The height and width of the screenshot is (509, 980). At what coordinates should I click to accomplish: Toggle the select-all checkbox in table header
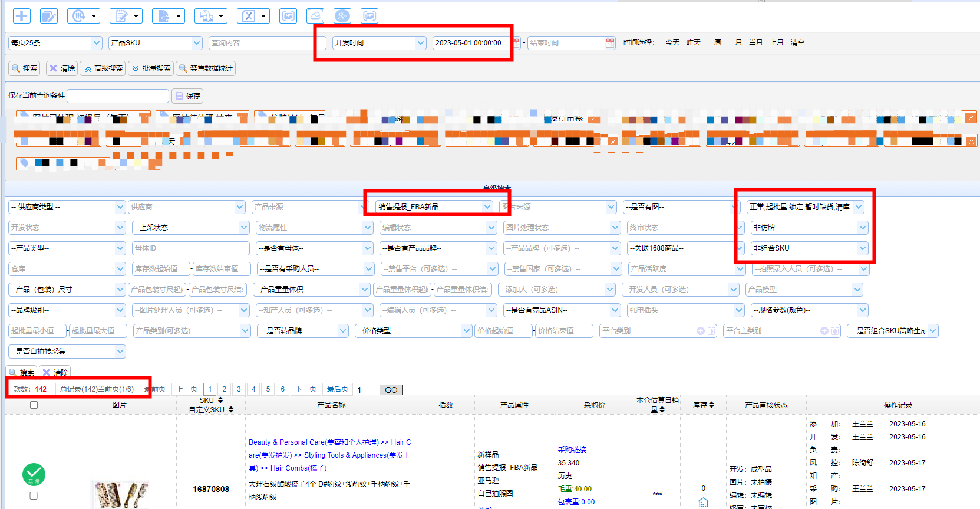34,405
